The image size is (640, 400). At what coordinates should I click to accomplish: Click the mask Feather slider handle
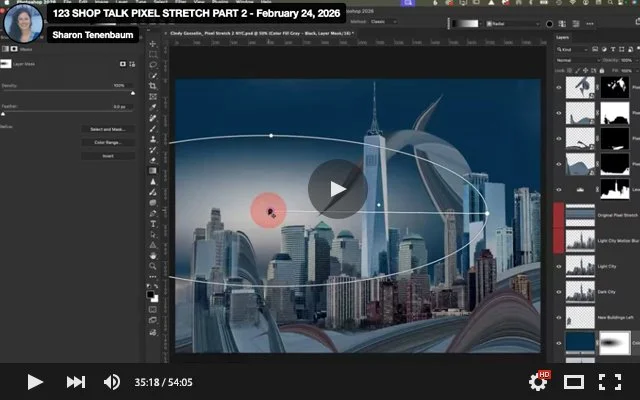point(3,114)
